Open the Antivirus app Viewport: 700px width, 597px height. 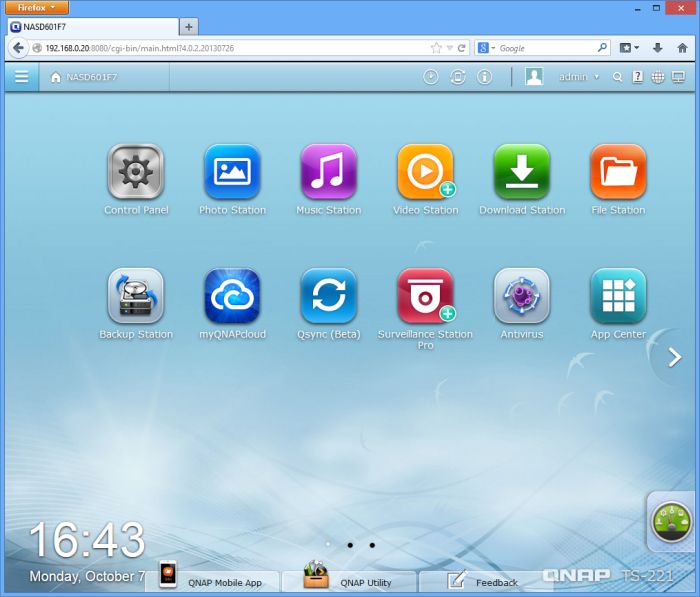pos(522,296)
